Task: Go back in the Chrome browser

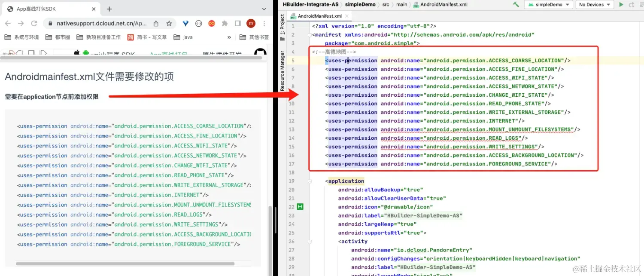Action: (x=8, y=23)
